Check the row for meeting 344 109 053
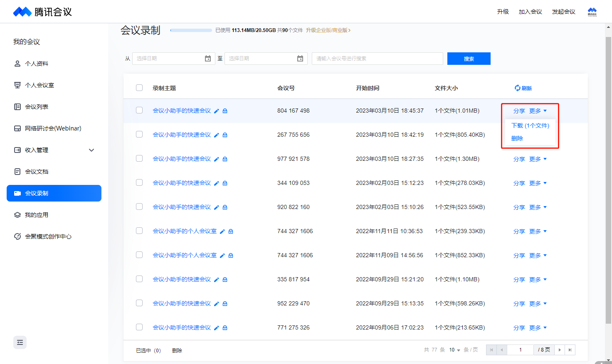 [139, 182]
